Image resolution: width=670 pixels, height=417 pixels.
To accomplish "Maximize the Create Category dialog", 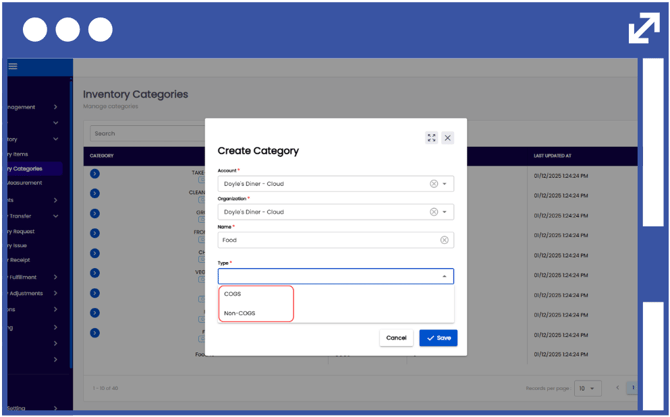I will (x=431, y=138).
